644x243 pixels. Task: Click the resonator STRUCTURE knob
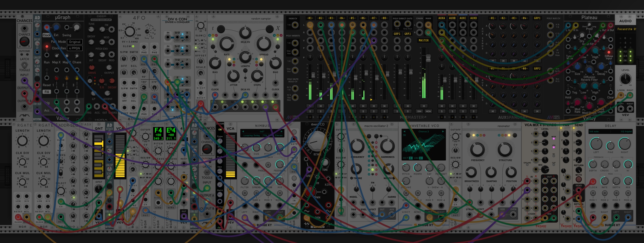pos(505,149)
